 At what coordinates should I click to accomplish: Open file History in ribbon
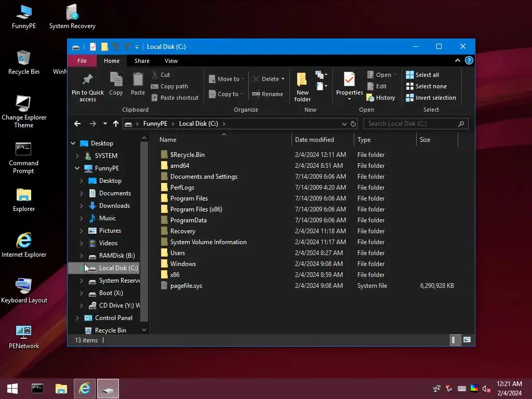(381, 98)
